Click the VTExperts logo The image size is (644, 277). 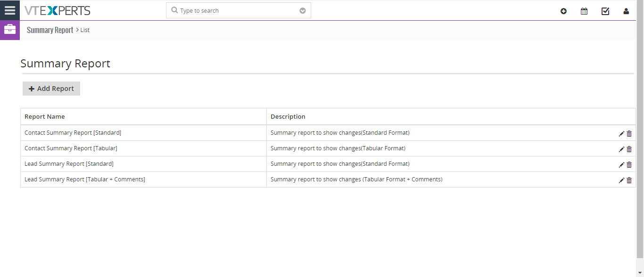[x=58, y=10]
